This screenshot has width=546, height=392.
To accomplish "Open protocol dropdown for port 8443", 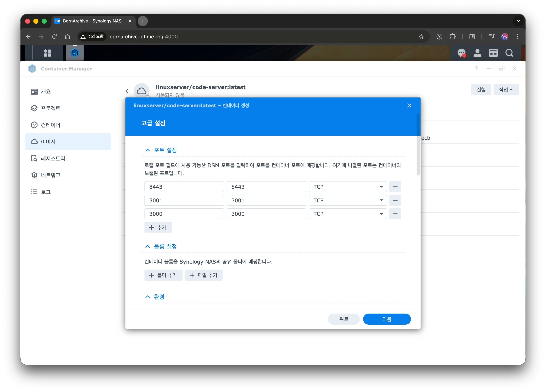I will 348,187.
